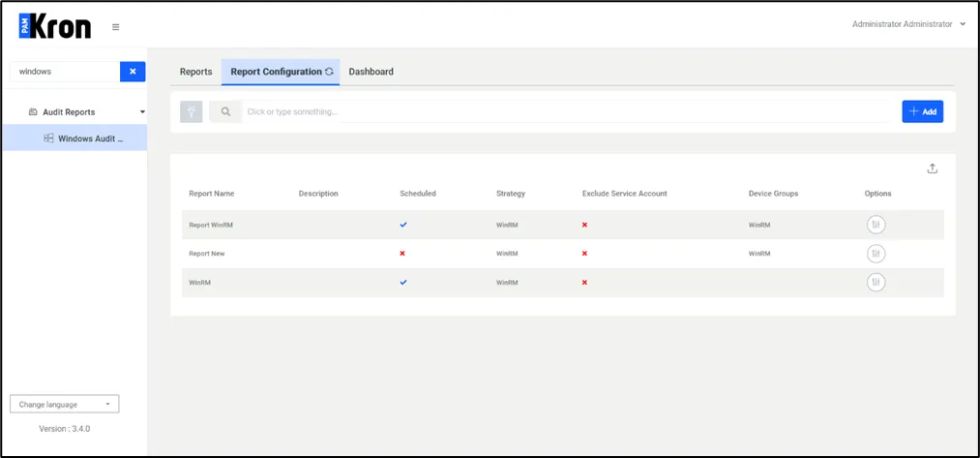Click Scheduled checkmark in Report WinRM row
This screenshot has width=980, height=458.
point(403,224)
